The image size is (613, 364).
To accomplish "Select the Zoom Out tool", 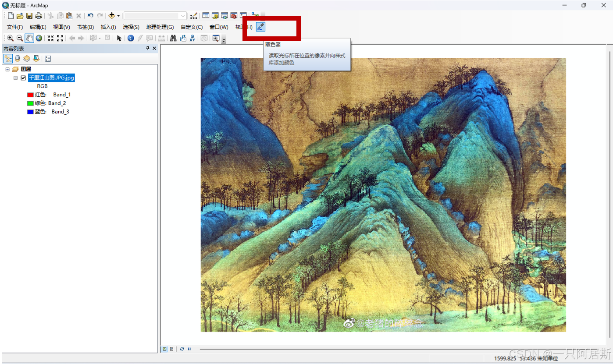I will [x=20, y=38].
